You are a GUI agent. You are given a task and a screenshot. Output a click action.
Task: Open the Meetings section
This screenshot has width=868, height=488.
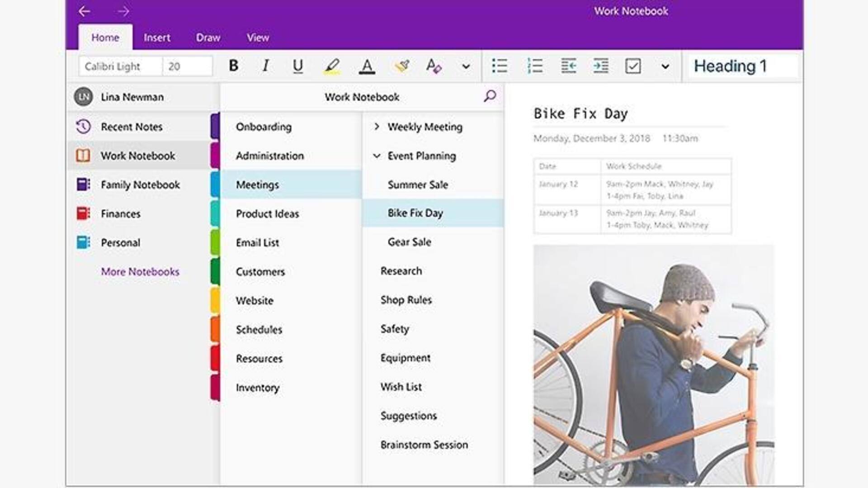coord(291,185)
